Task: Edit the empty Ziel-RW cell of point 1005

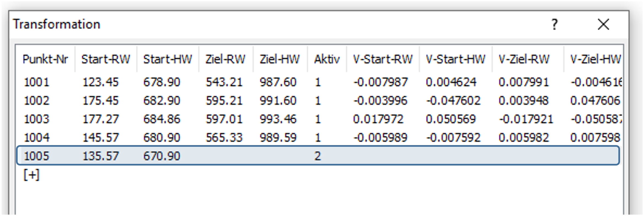Action: pos(225,156)
